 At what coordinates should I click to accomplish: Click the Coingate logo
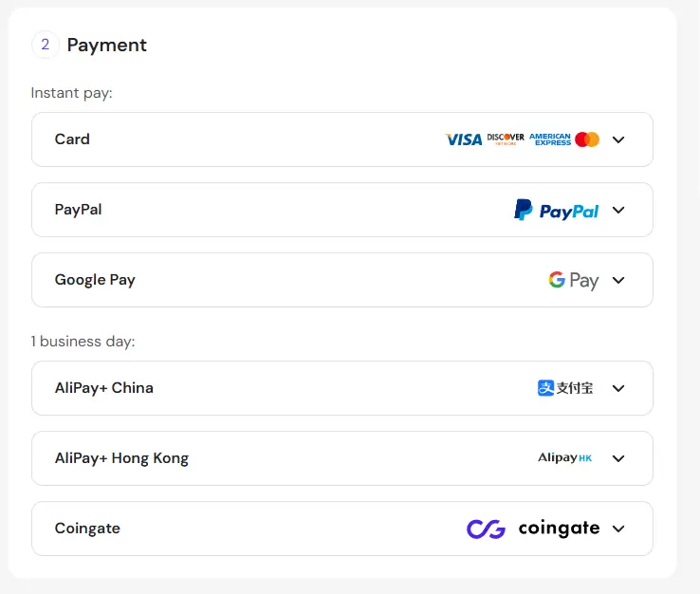(x=533, y=529)
